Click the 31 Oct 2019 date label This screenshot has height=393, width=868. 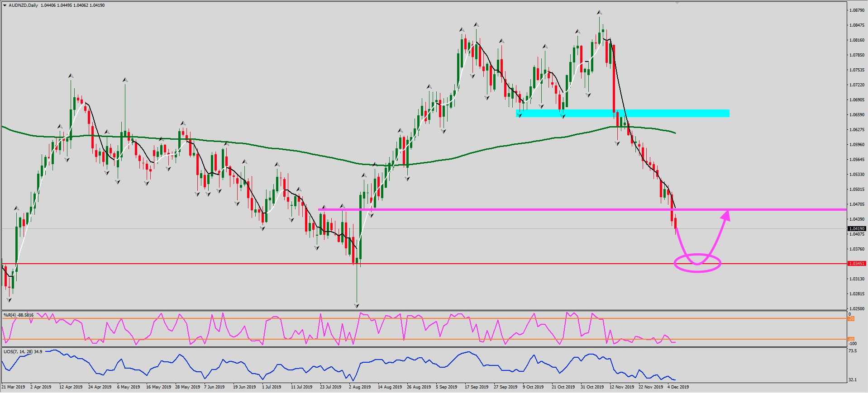pos(592,387)
